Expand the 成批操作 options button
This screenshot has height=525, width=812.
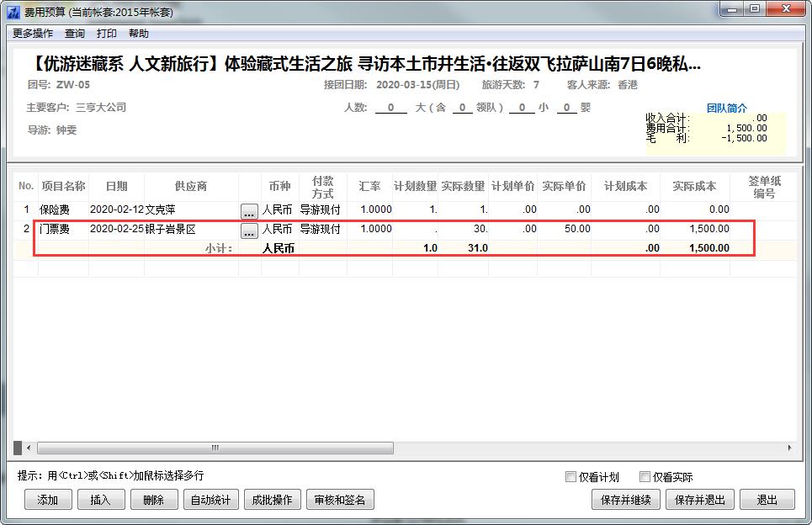click(272, 500)
